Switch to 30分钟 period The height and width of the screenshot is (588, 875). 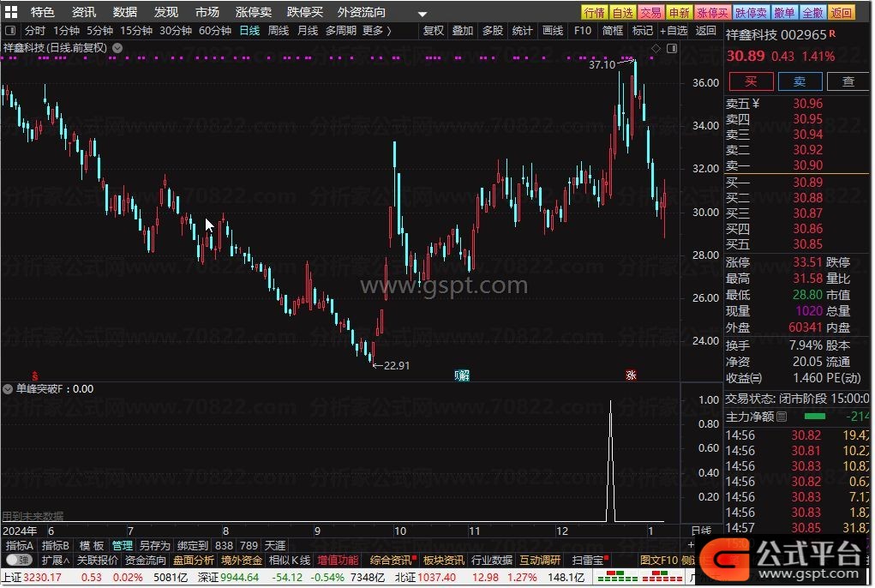point(176,30)
